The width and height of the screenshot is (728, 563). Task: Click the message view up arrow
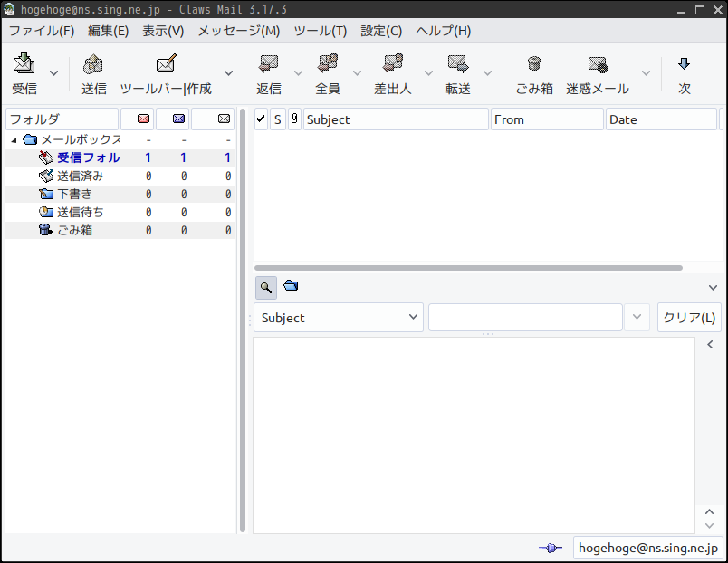pos(709,512)
